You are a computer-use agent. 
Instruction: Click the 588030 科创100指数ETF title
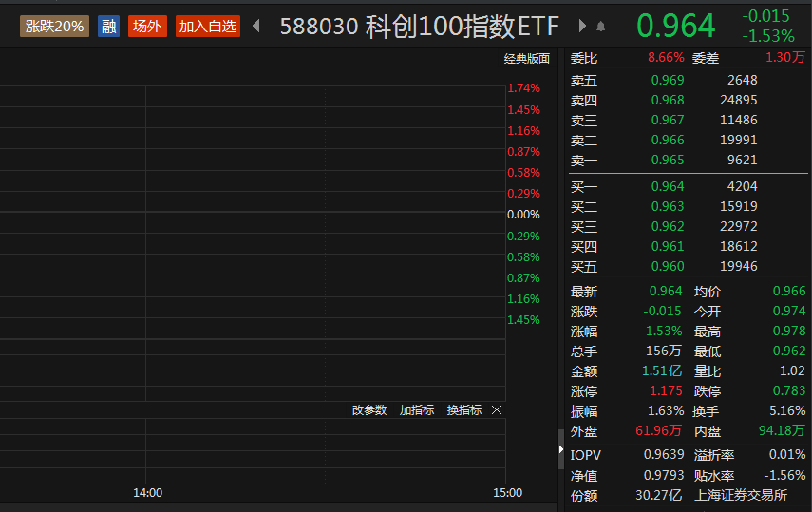[420, 26]
